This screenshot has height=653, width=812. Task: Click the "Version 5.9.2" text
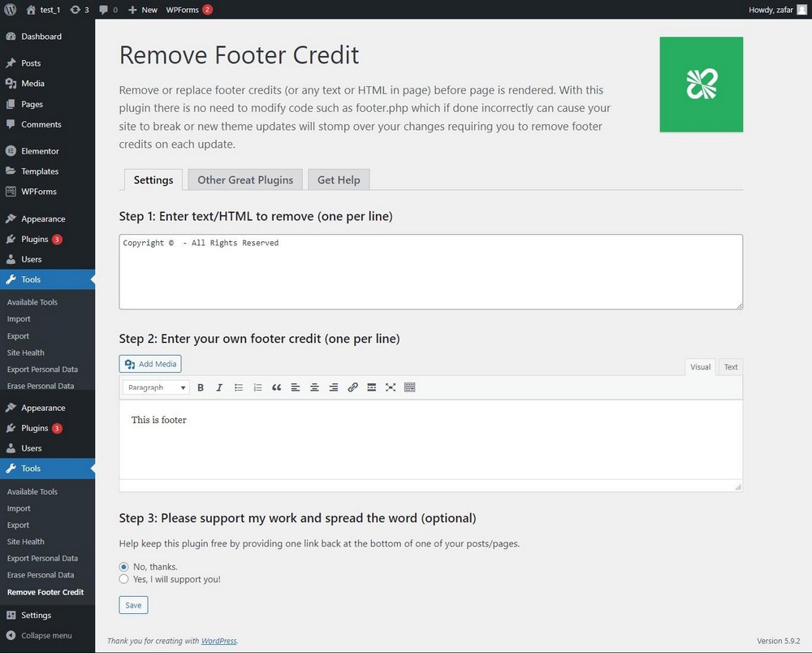[x=779, y=641]
